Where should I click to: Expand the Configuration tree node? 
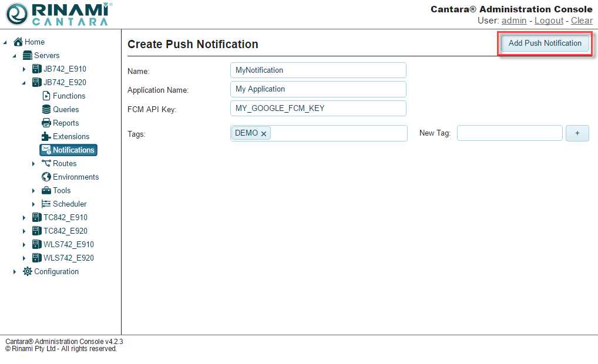15,272
